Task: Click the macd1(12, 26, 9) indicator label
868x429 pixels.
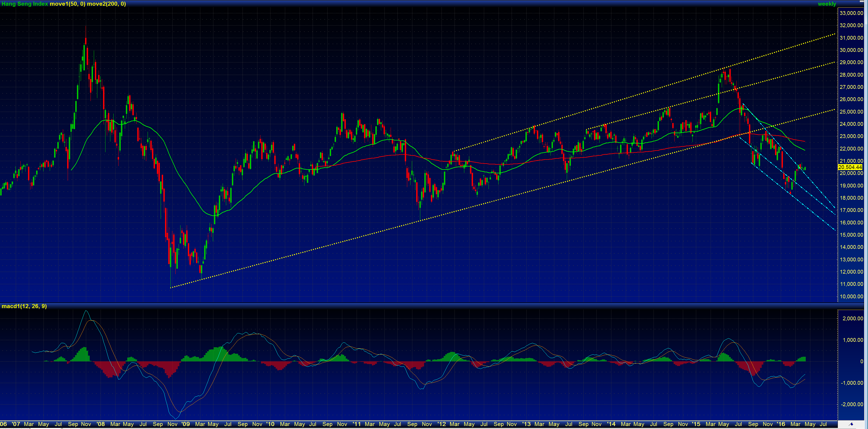Action: click(24, 306)
